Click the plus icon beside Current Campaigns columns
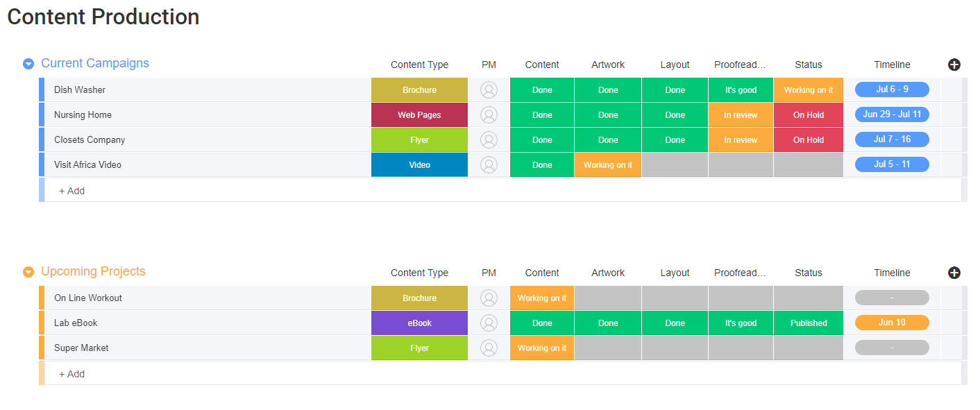 click(954, 65)
